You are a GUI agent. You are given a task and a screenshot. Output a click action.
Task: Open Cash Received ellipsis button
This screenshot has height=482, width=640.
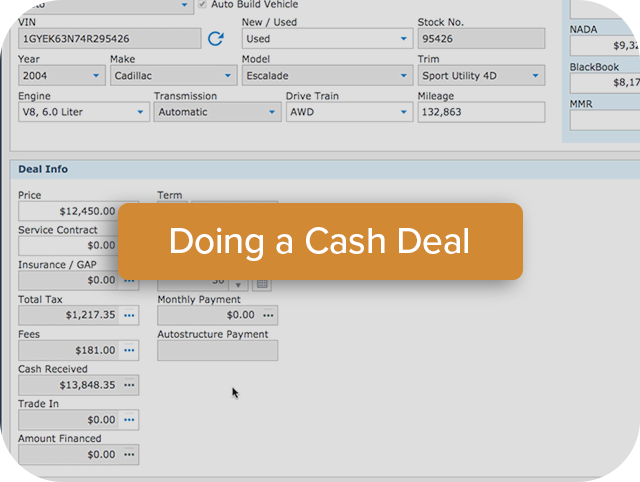129,385
